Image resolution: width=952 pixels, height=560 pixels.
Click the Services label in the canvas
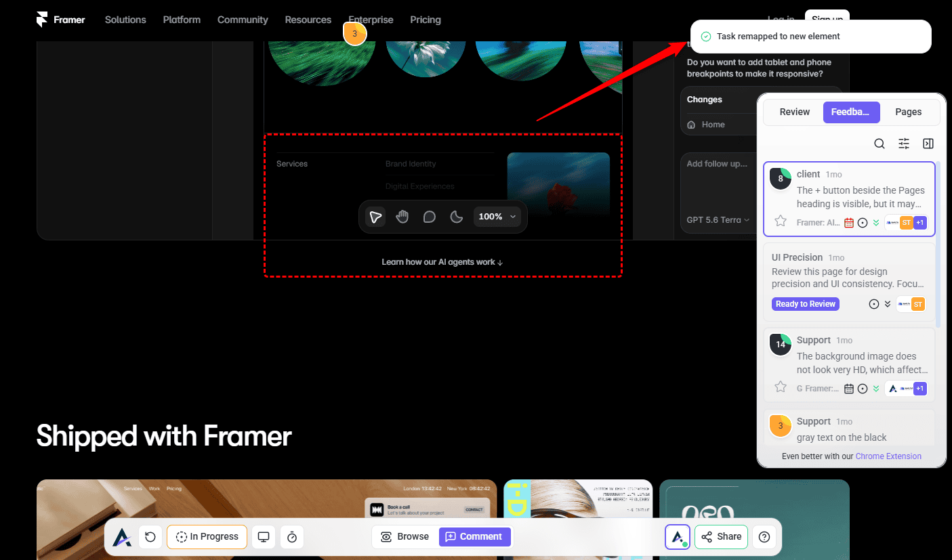(292, 164)
